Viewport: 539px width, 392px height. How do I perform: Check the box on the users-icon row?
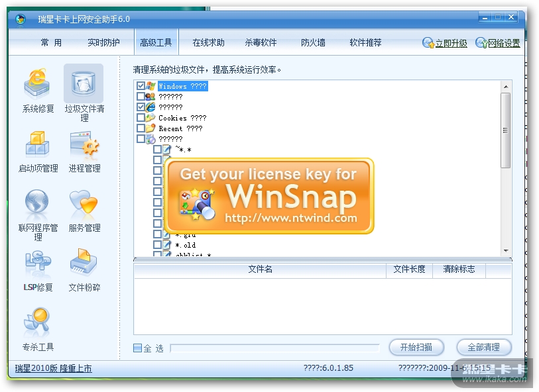[x=141, y=97]
